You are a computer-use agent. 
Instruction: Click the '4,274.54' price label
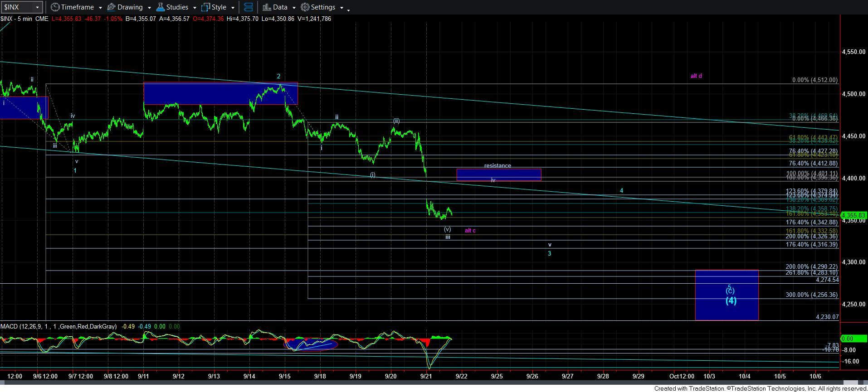(x=827, y=280)
